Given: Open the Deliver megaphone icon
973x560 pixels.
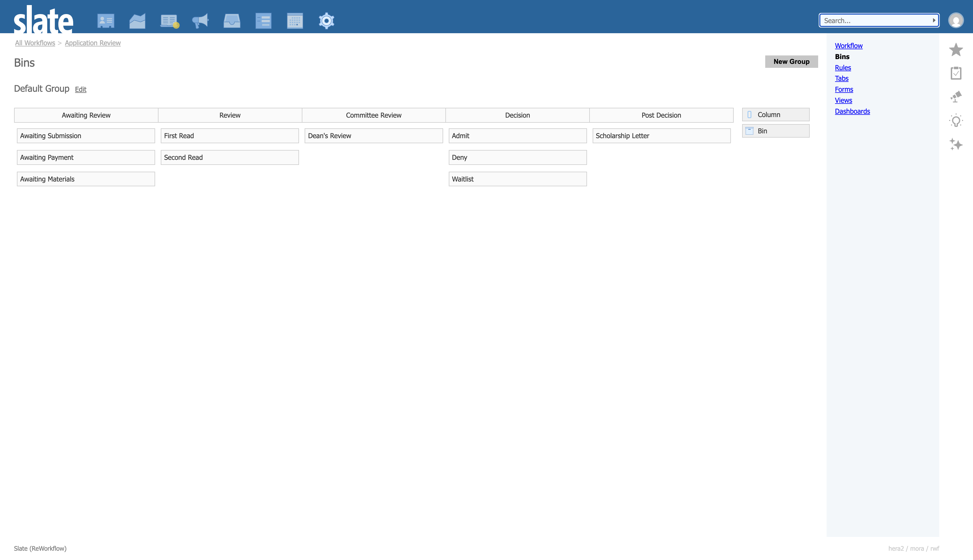Looking at the screenshot, I should (x=200, y=21).
